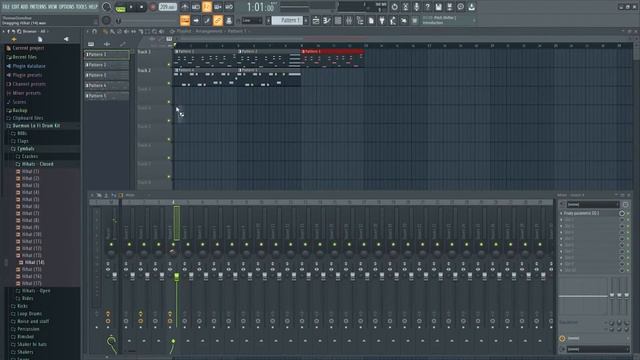
Task: Toggle the metronome icon
Action: [x=184, y=7]
